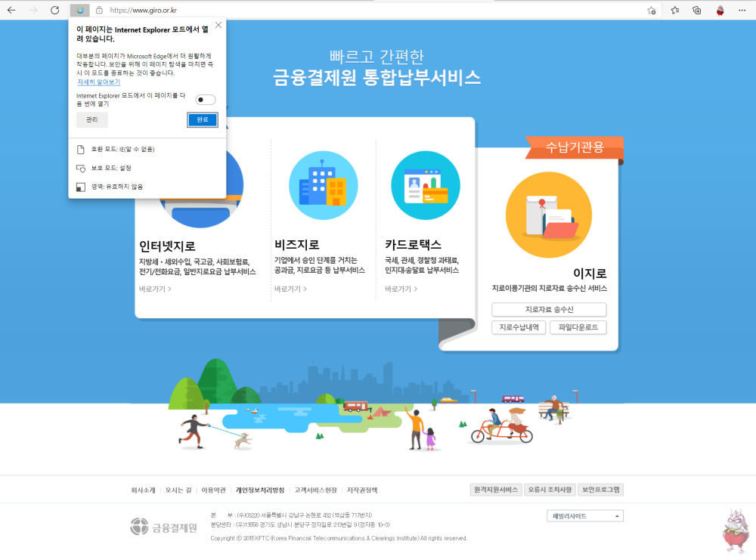Click the cartoon mascot in bottom corner
Viewport: 756px width, 560px height.
coord(736,532)
